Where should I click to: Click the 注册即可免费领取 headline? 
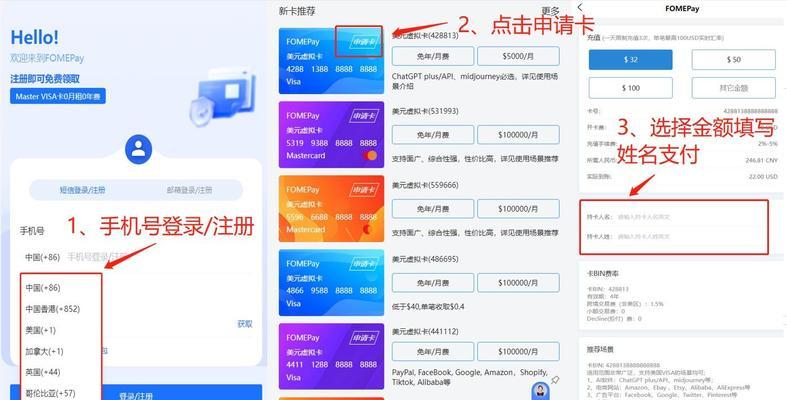point(45,79)
